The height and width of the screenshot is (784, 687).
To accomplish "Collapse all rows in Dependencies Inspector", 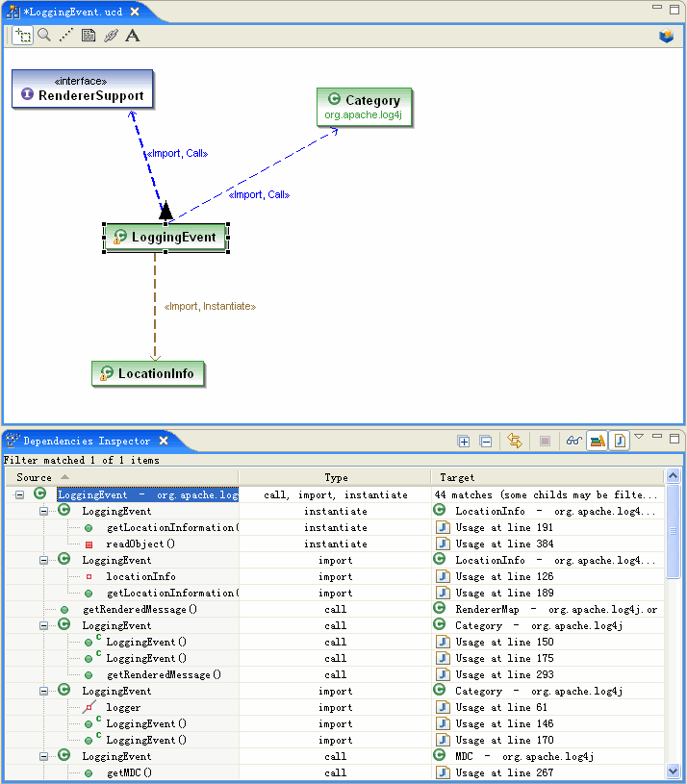I will (x=486, y=441).
